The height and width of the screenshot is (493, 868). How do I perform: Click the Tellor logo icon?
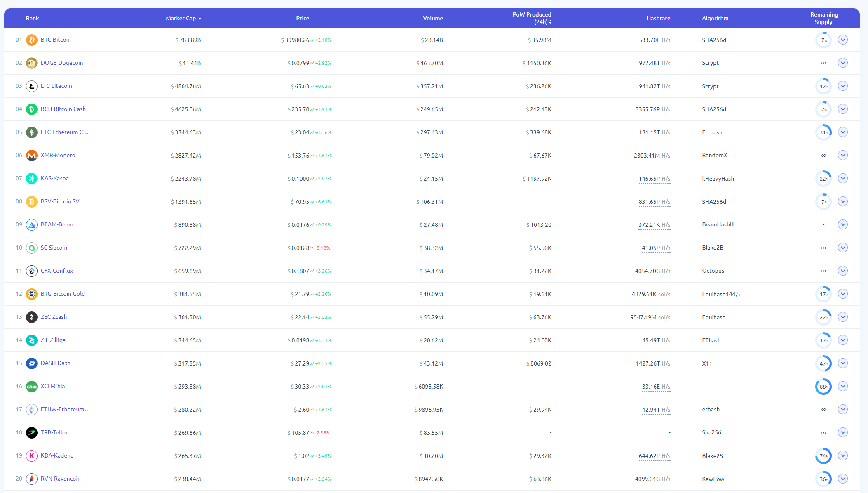pos(32,433)
